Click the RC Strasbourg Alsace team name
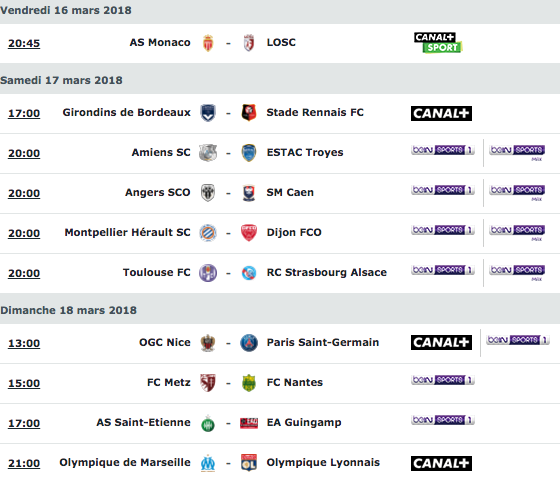560x481 pixels. pos(327,272)
